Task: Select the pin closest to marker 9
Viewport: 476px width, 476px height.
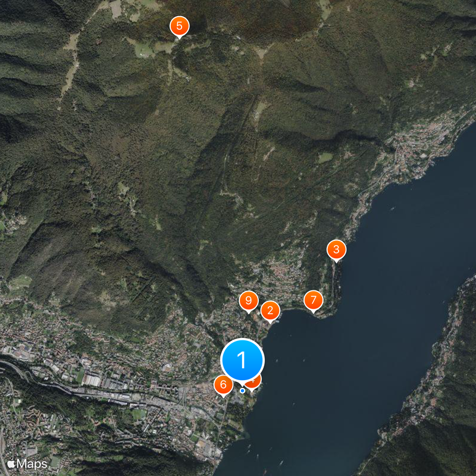Action: coord(270,309)
